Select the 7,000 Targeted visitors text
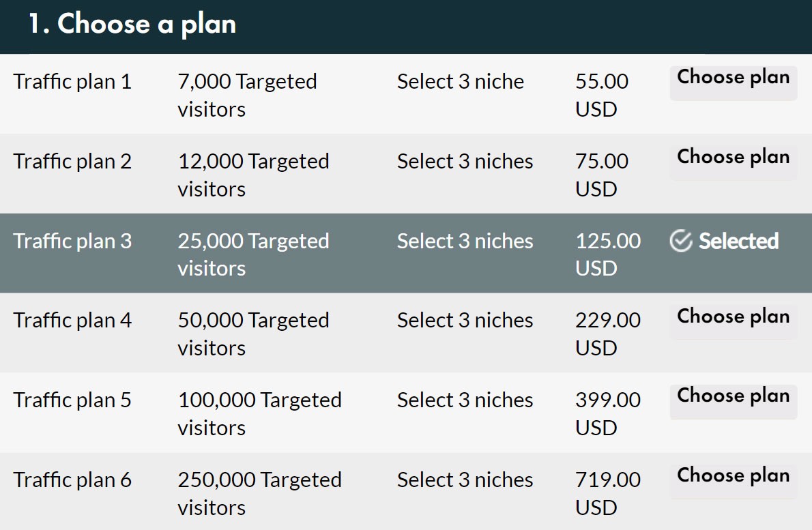 247,95
